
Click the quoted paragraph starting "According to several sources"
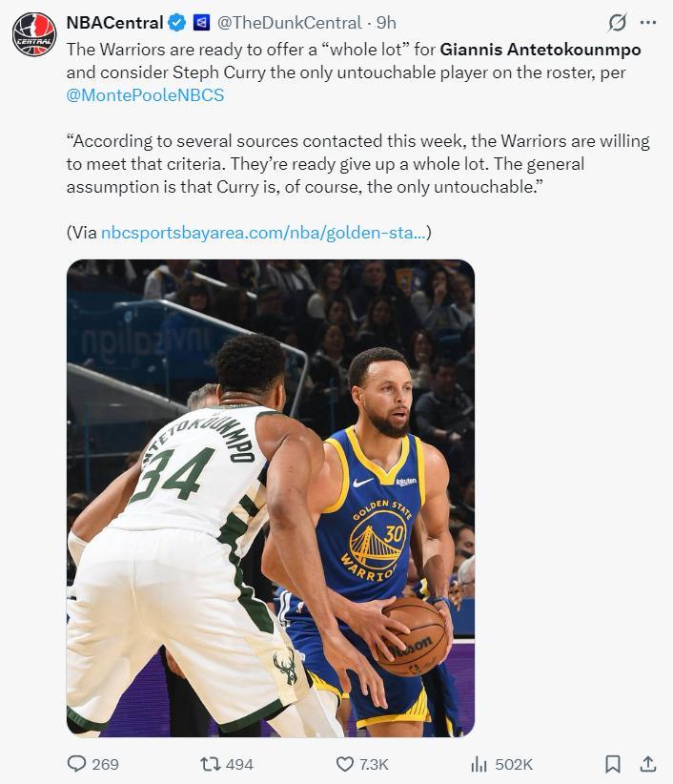[x=357, y=164]
